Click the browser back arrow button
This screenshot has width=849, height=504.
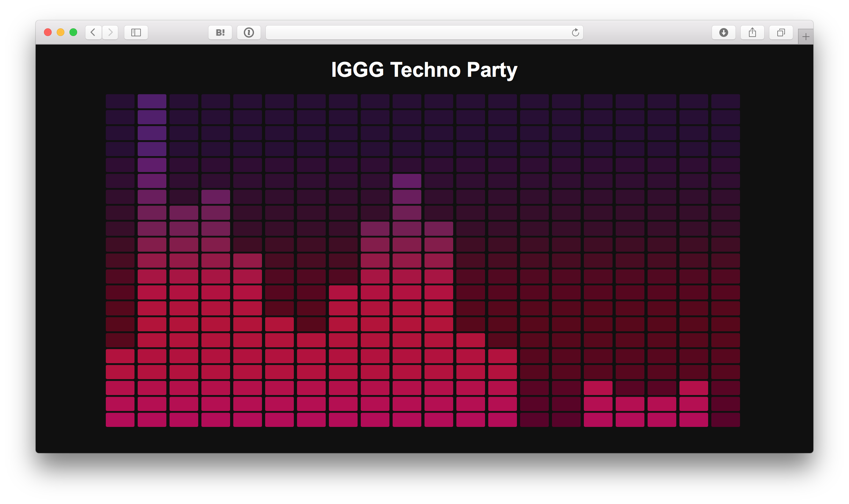[x=93, y=32]
